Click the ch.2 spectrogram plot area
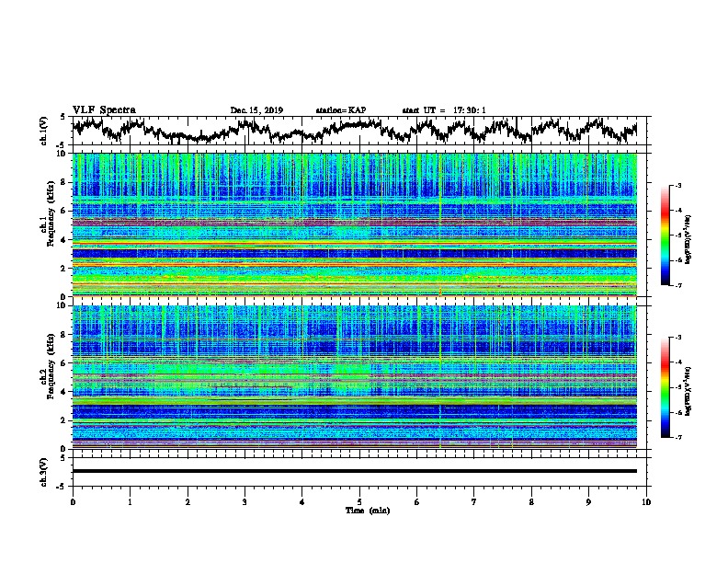The image size is (728, 563). [355, 377]
